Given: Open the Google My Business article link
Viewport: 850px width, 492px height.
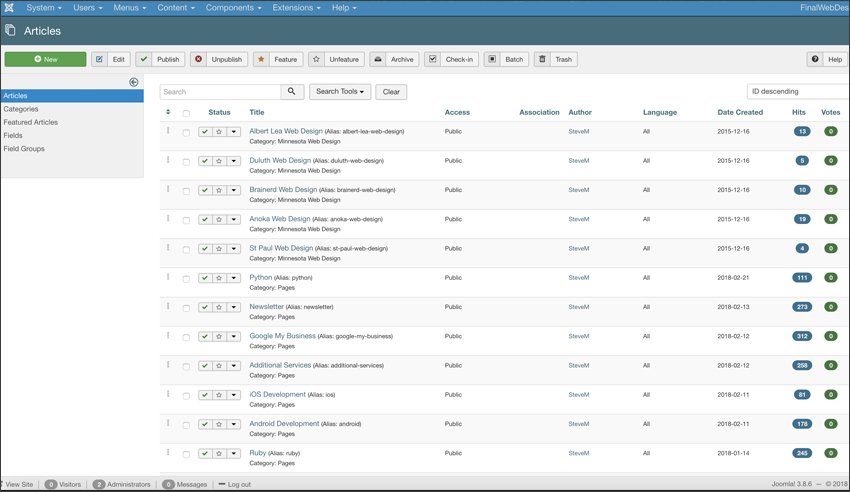Looking at the screenshot, I should (282, 336).
